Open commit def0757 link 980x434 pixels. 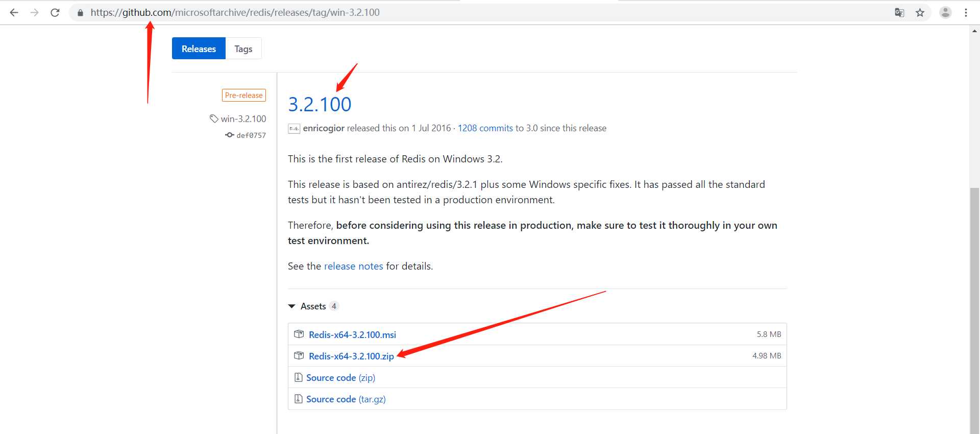[x=251, y=135]
